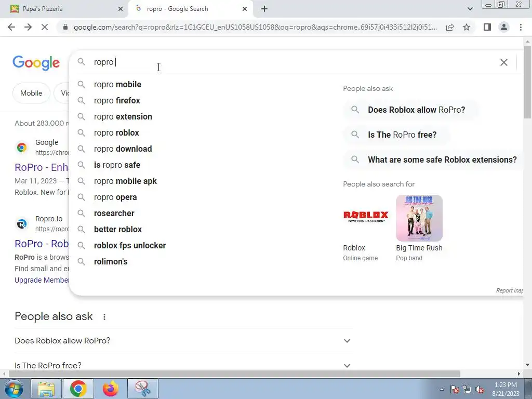
Task: Select What are some safe Roblox extensions?
Action: [x=434, y=160]
